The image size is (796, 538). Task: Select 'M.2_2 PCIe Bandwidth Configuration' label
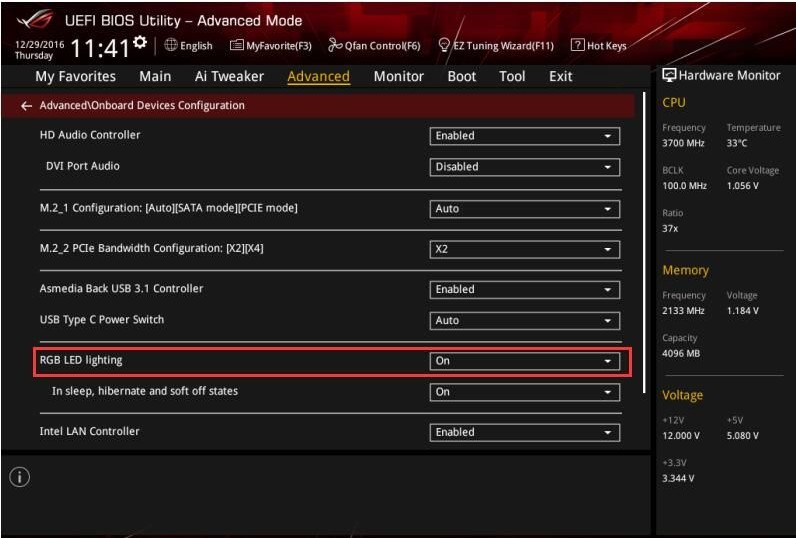tap(151, 248)
